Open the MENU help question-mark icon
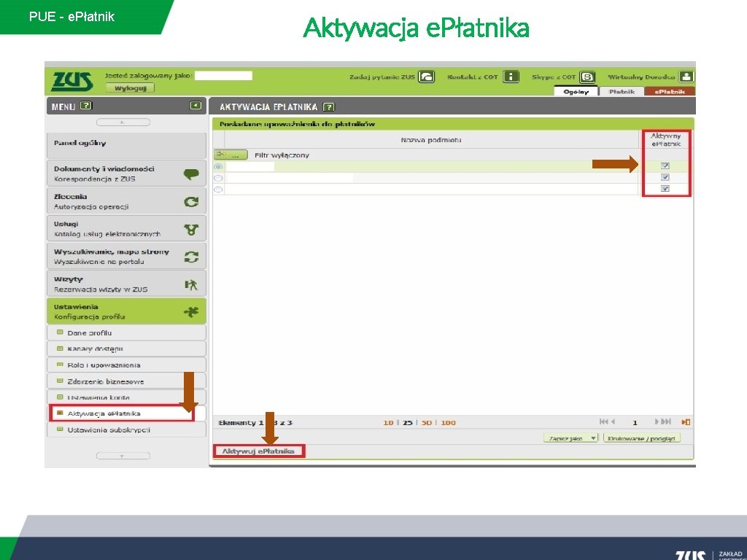Viewport: 747px width, 560px height. pos(86,106)
